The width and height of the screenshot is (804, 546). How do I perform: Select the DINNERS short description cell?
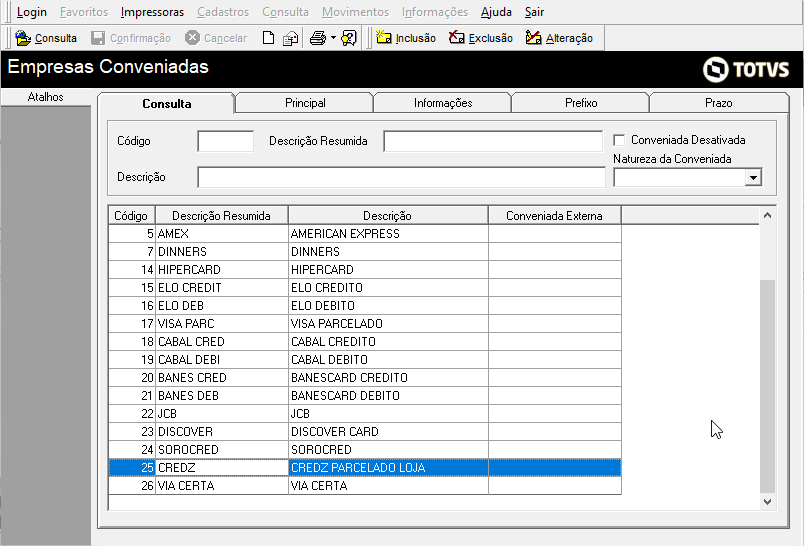tap(222, 252)
